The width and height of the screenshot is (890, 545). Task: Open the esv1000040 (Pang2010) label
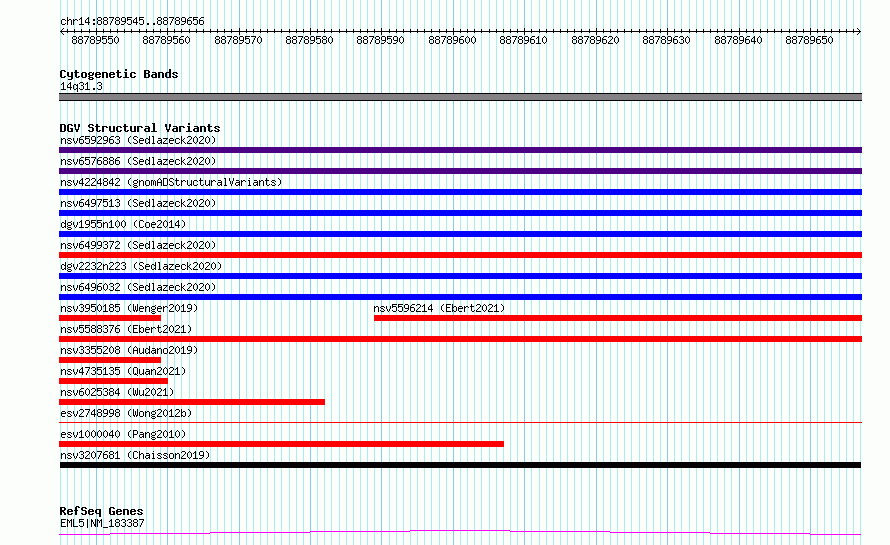pos(123,434)
